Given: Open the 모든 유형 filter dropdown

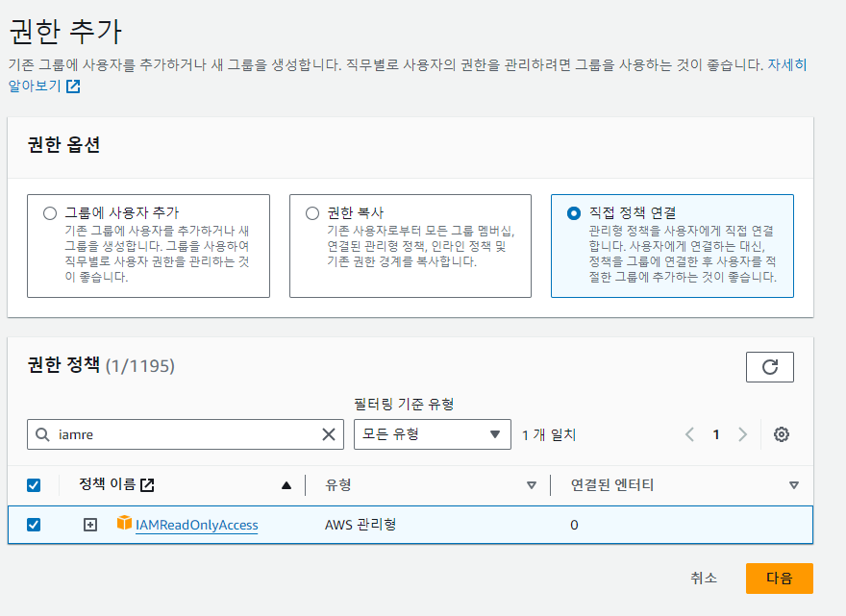Looking at the screenshot, I should point(433,434).
